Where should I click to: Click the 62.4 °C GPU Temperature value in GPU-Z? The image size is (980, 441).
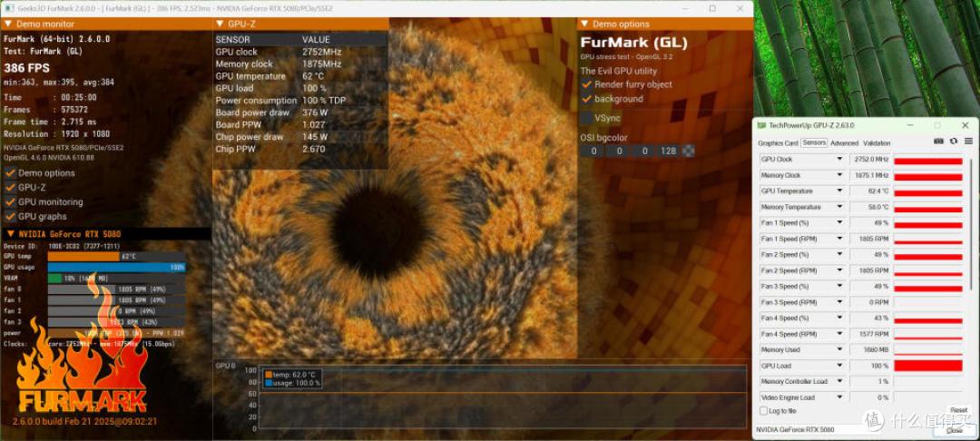[x=869, y=191]
